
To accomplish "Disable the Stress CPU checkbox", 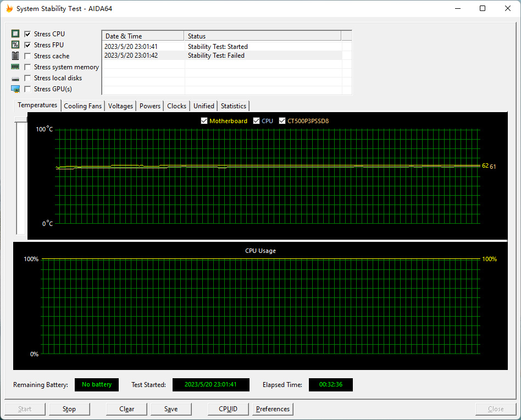I will [27, 34].
